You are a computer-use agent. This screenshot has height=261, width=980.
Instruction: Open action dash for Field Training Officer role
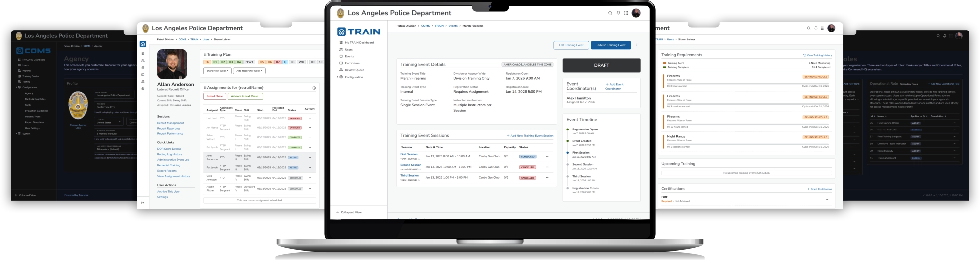pyautogui.click(x=955, y=123)
